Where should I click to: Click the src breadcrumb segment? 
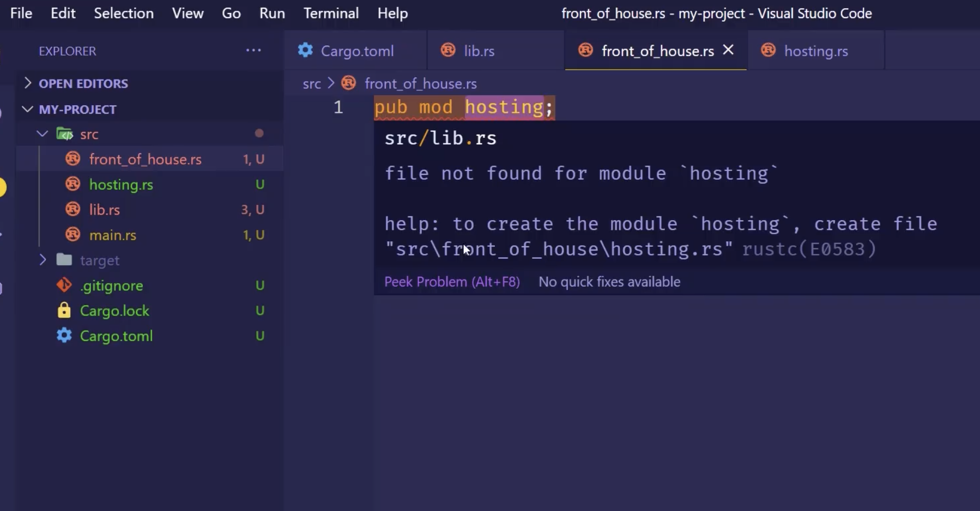point(312,83)
